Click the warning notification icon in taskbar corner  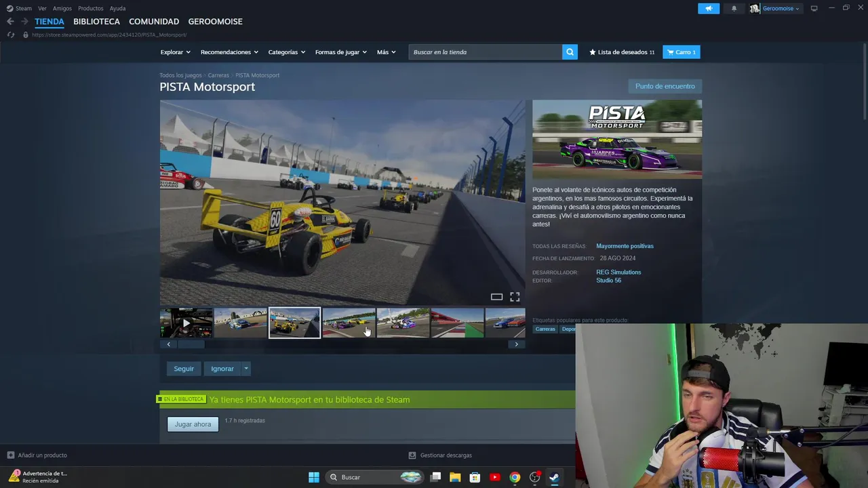click(x=14, y=476)
